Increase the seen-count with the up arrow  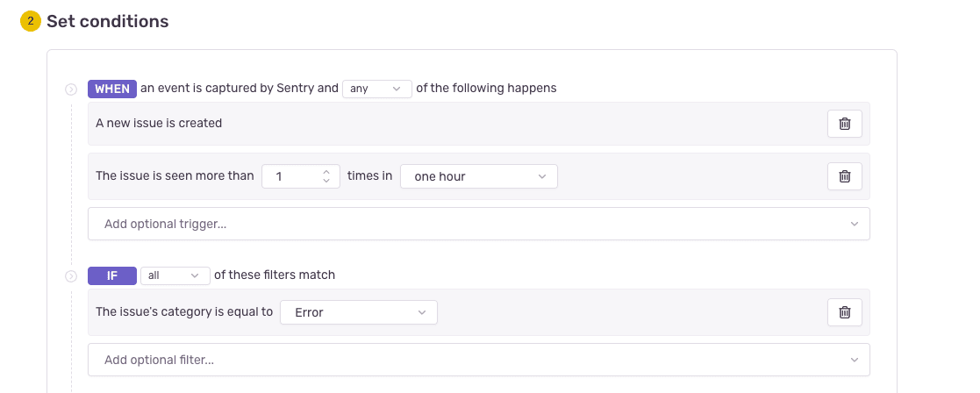pos(326,172)
